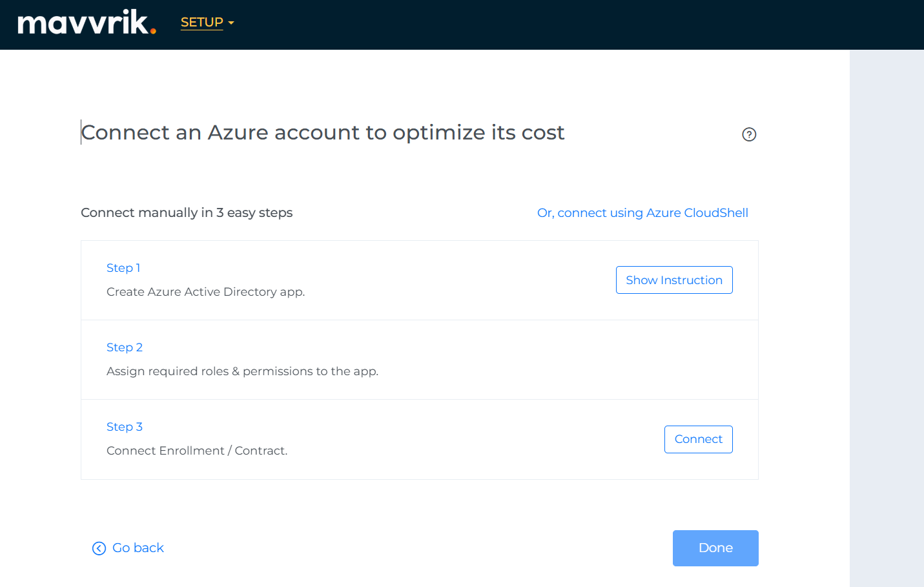
Task: Click the orange dot in the mavvrik logo
Action: (x=153, y=30)
